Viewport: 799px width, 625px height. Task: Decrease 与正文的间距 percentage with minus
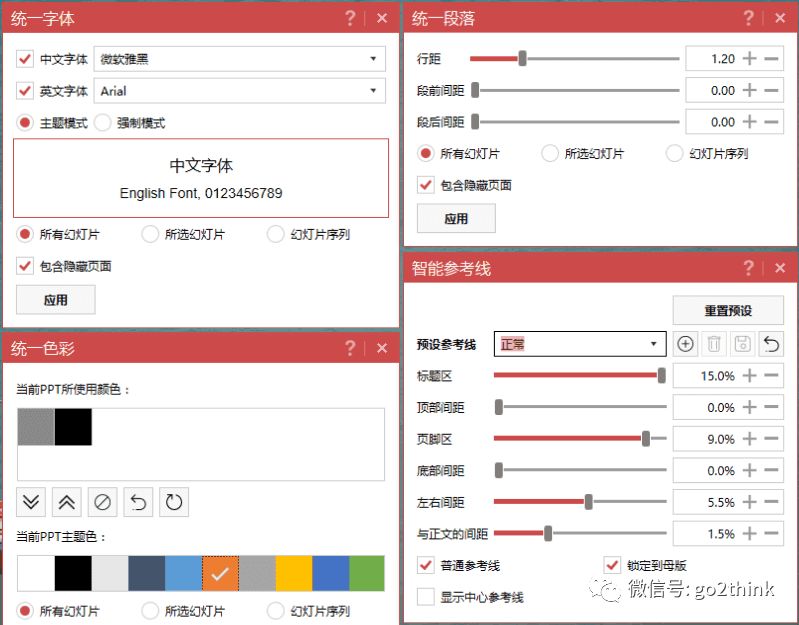pos(771,533)
